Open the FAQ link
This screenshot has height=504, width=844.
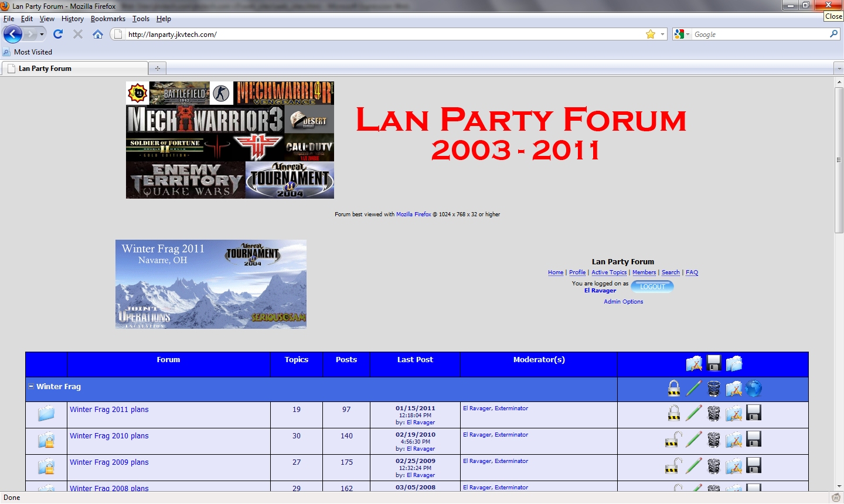point(692,273)
